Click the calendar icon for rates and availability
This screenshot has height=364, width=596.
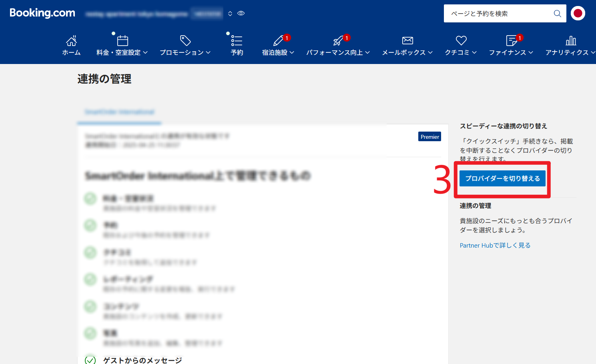[x=122, y=40]
